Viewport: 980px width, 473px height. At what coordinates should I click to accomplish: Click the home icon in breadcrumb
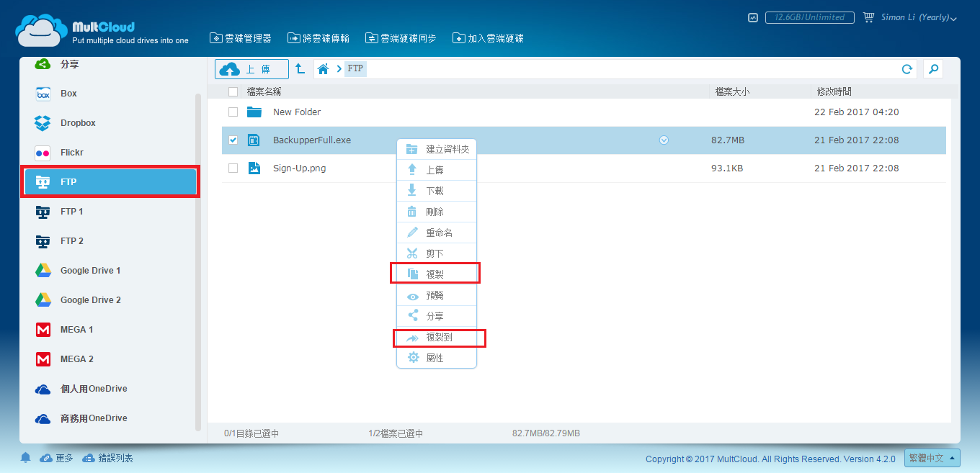pos(324,69)
